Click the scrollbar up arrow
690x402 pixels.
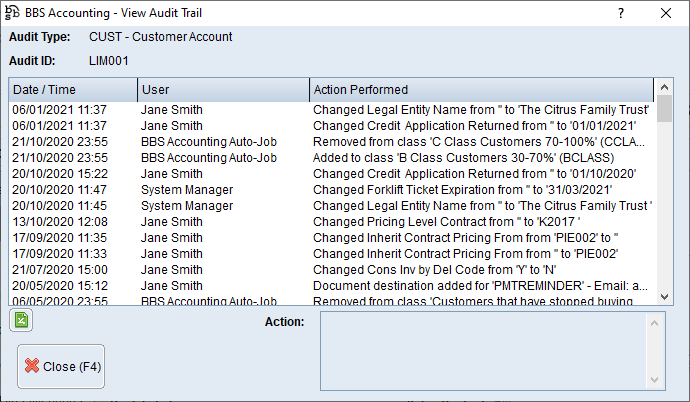click(665, 88)
